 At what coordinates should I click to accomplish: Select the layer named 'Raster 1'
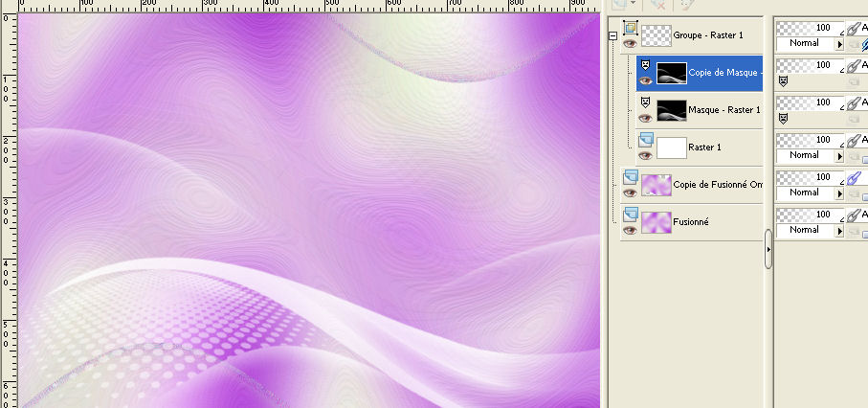pyautogui.click(x=703, y=147)
